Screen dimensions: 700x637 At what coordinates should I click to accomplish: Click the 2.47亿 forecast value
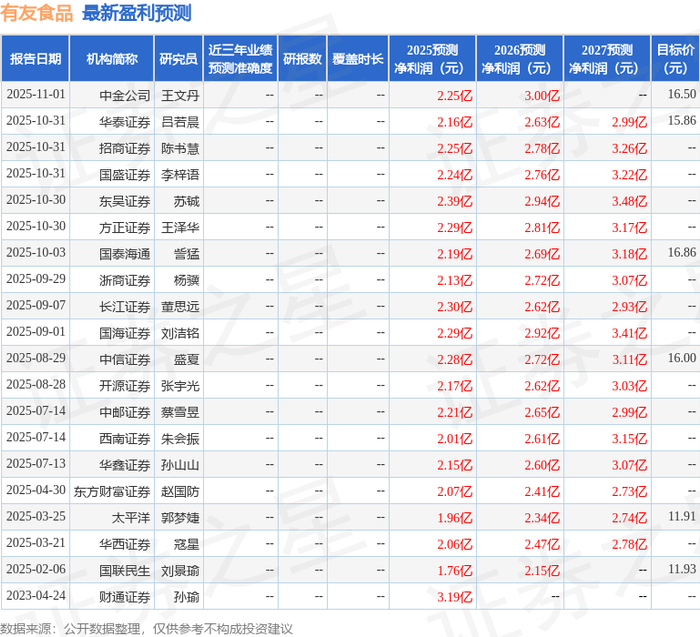tap(542, 544)
